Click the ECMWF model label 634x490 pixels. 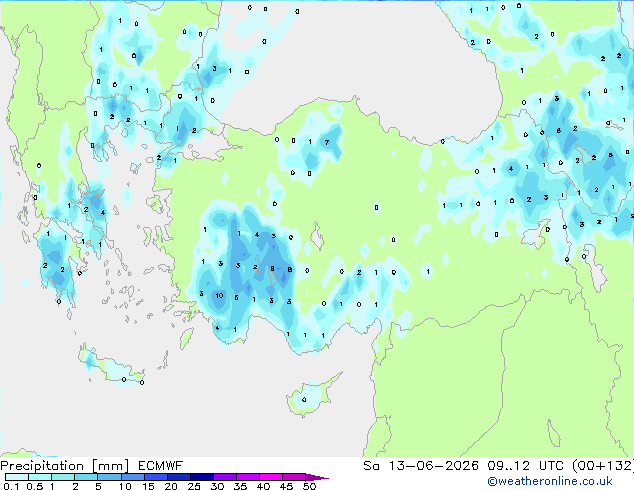(x=161, y=466)
